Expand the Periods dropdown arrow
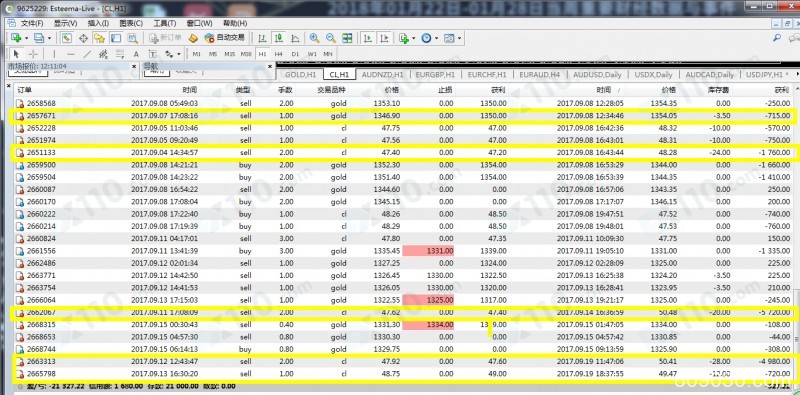 coord(437,38)
